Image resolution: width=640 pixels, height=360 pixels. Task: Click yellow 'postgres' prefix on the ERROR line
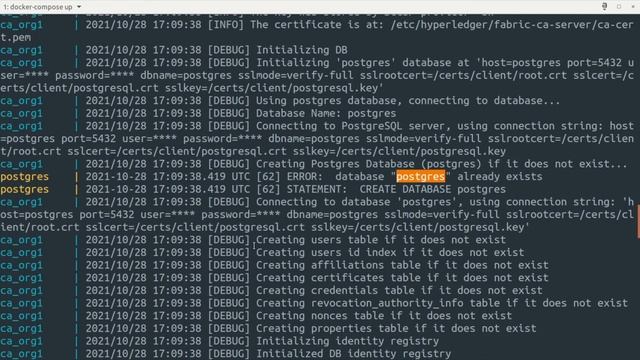pyautogui.click(x=24, y=177)
